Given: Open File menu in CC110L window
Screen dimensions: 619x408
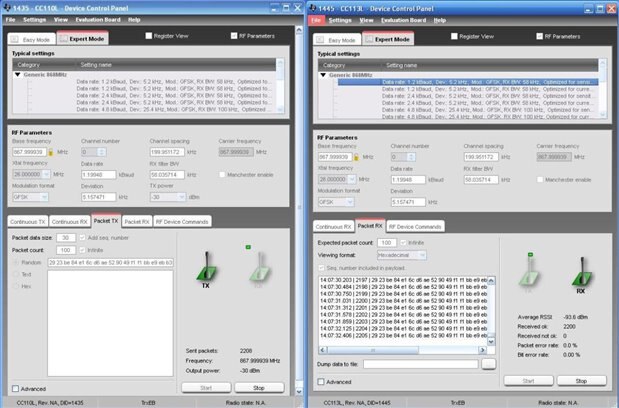Looking at the screenshot, I should tap(10, 20).
